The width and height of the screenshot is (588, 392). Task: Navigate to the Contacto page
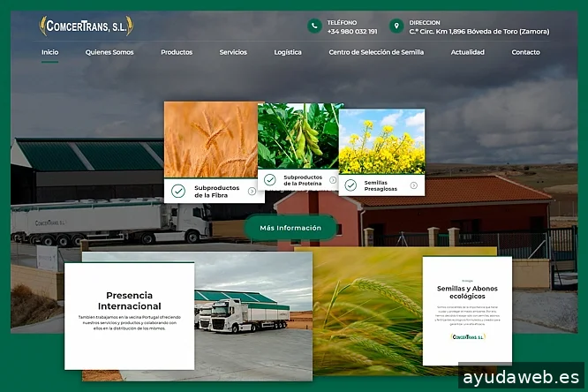[525, 52]
